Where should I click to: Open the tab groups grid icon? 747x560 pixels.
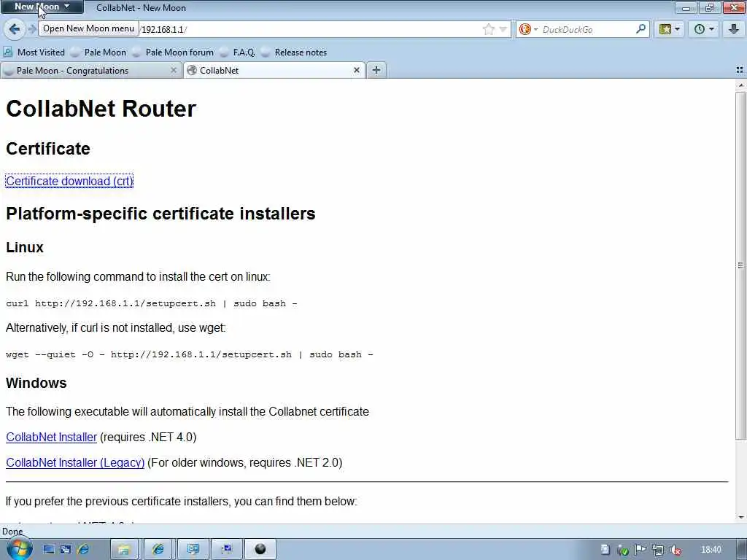point(740,70)
